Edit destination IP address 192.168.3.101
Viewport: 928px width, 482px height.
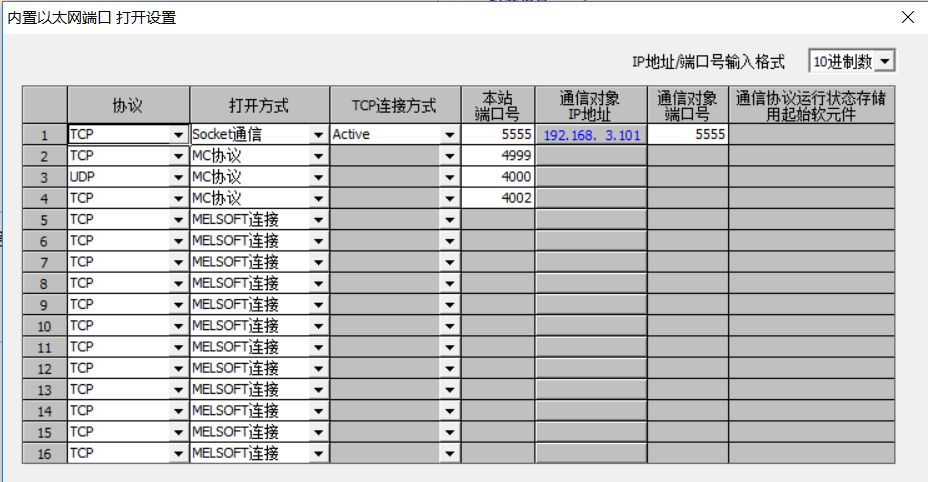591,134
